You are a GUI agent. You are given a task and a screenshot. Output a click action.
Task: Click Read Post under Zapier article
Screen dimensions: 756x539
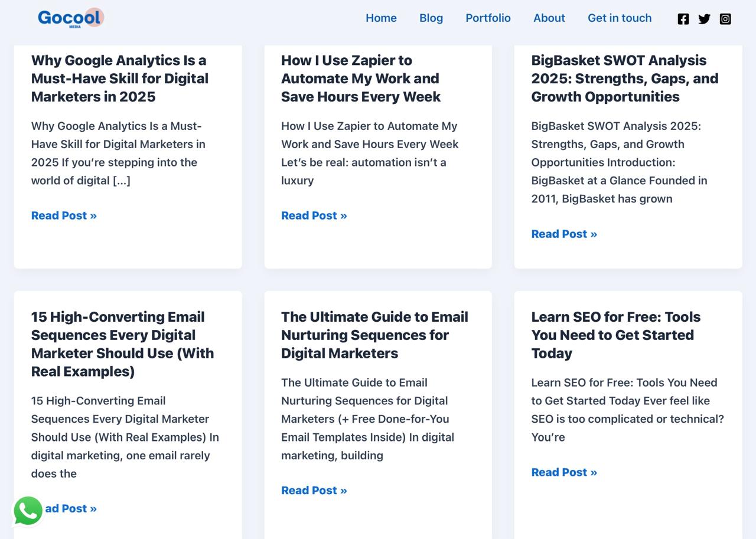coord(314,215)
